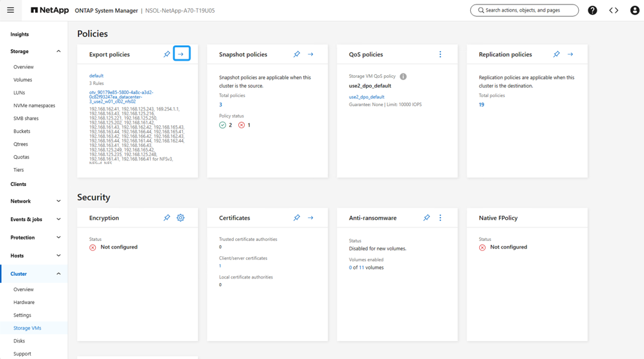Show Storage VM QoS policy info icon

point(403,77)
